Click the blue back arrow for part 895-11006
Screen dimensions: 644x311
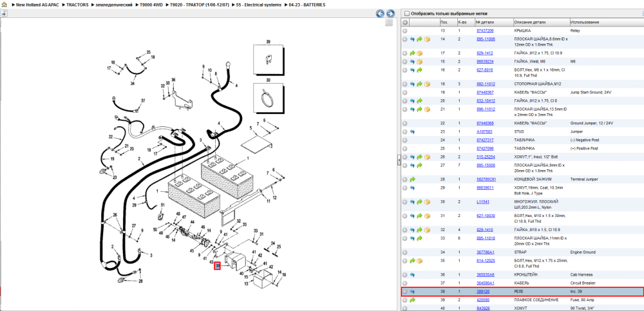click(x=412, y=39)
